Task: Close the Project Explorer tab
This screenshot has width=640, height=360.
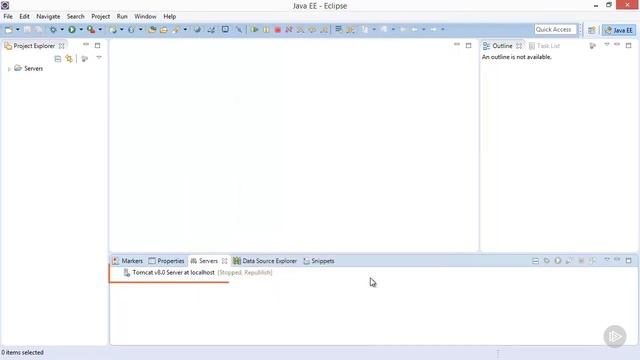Action: 61,46
